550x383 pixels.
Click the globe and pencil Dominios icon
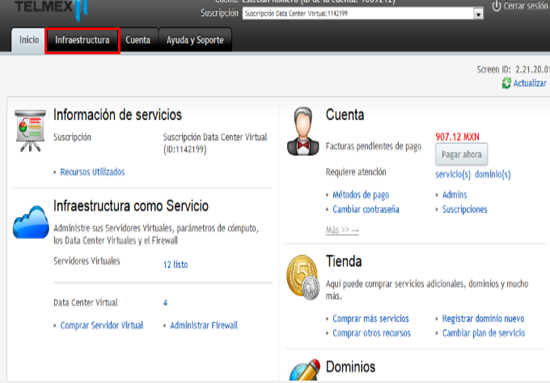tap(305, 370)
